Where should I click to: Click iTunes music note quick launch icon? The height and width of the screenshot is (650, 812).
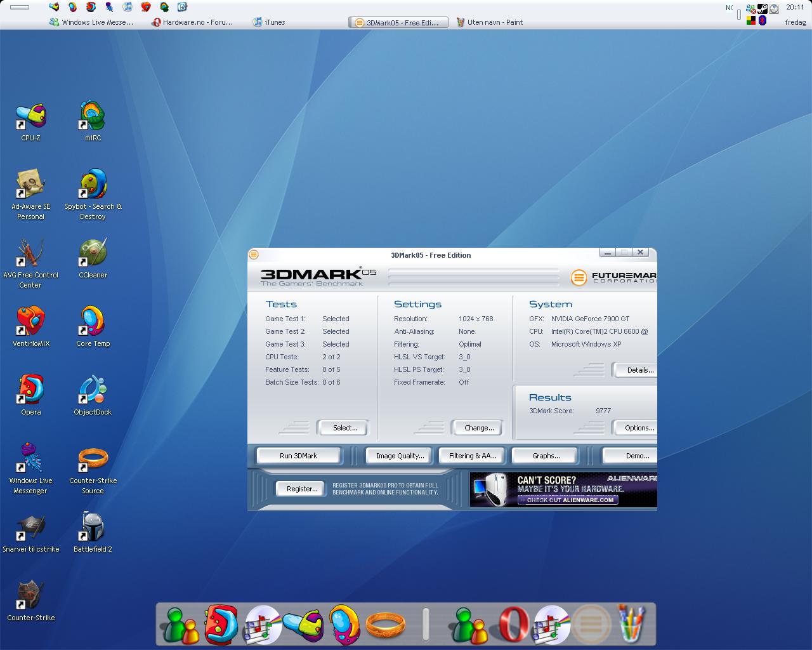[x=127, y=7]
